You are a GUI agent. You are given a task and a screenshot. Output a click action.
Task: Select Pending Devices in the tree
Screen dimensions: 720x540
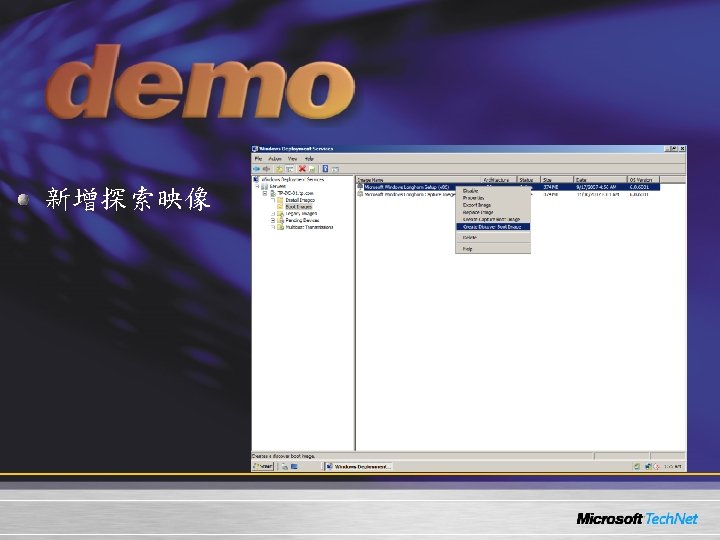coord(302,220)
